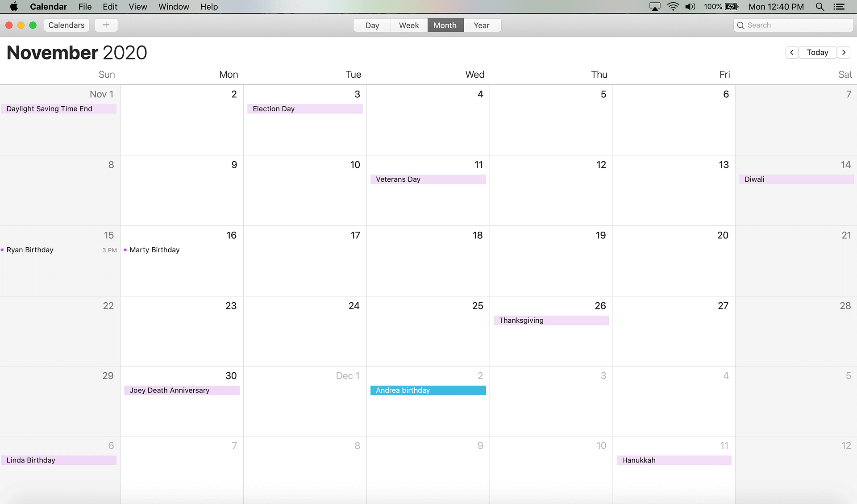Image resolution: width=857 pixels, height=504 pixels.
Task: Switch to Week view
Action: [x=408, y=25]
